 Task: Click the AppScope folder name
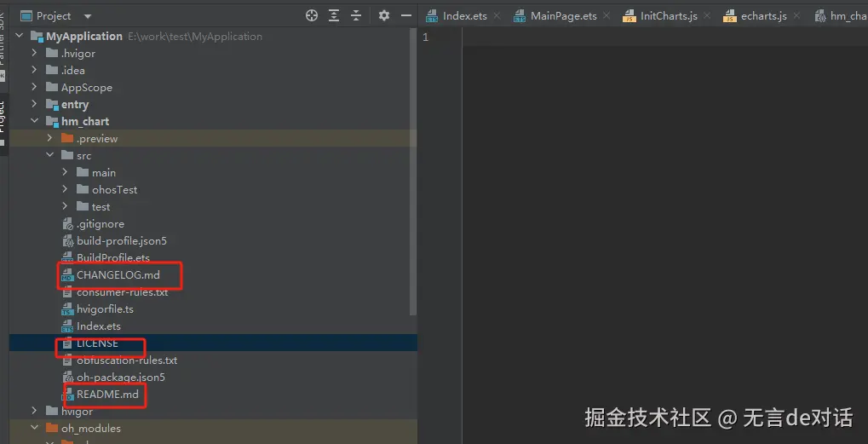pos(87,88)
